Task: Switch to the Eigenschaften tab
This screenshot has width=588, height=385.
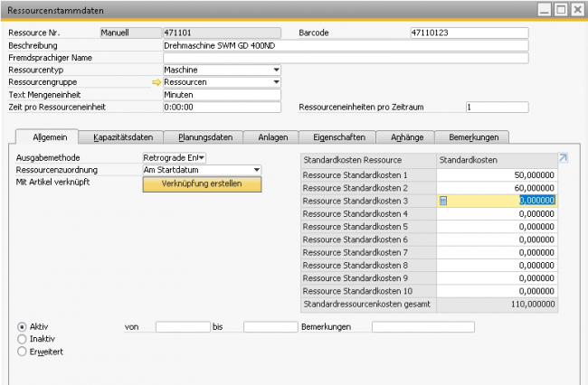Action: pos(338,137)
